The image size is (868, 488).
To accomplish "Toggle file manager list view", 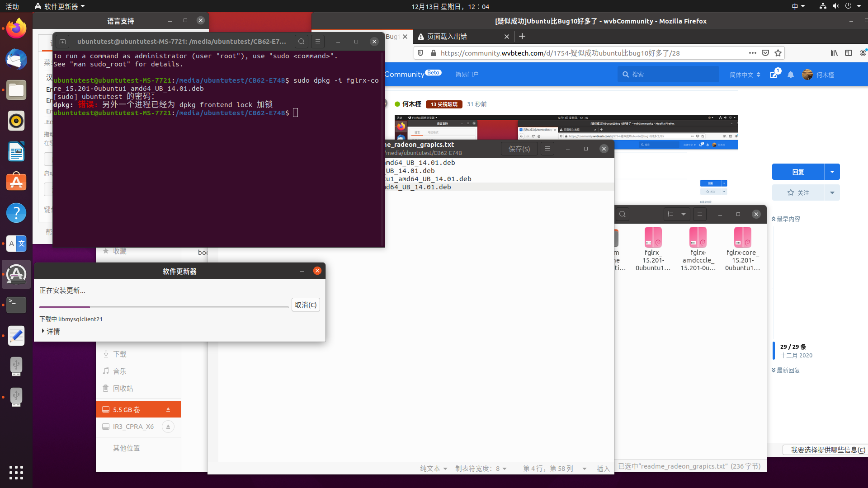I will click(x=670, y=214).
